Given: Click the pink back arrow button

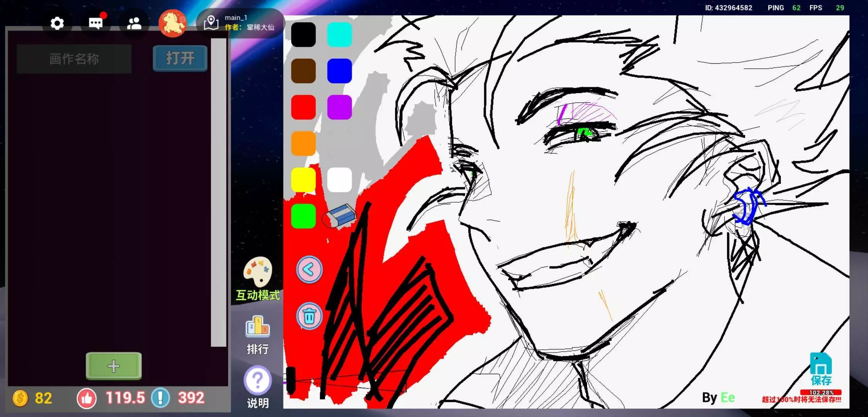Looking at the screenshot, I should pyautogui.click(x=309, y=270).
